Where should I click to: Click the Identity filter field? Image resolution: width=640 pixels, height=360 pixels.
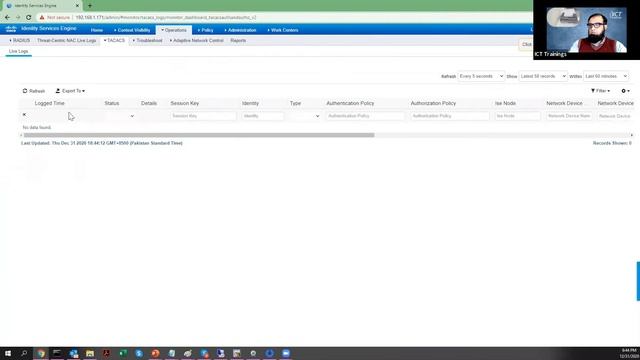coord(262,116)
